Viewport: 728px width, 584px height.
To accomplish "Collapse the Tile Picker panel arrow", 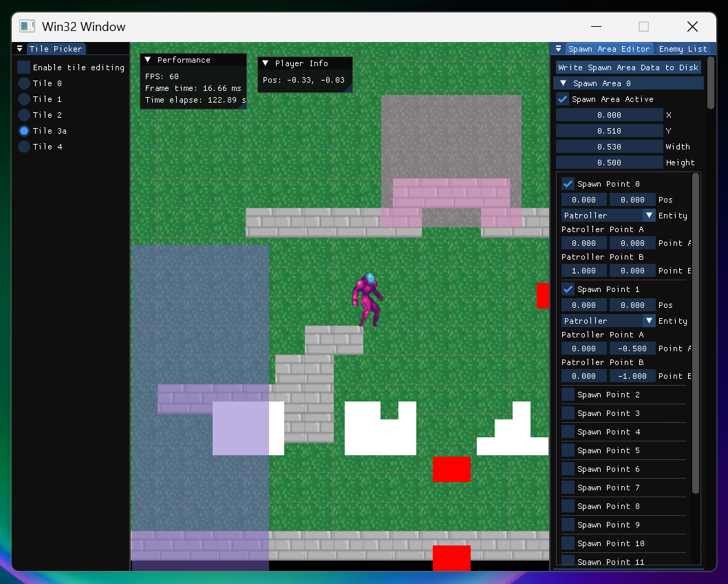I will click(x=19, y=48).
